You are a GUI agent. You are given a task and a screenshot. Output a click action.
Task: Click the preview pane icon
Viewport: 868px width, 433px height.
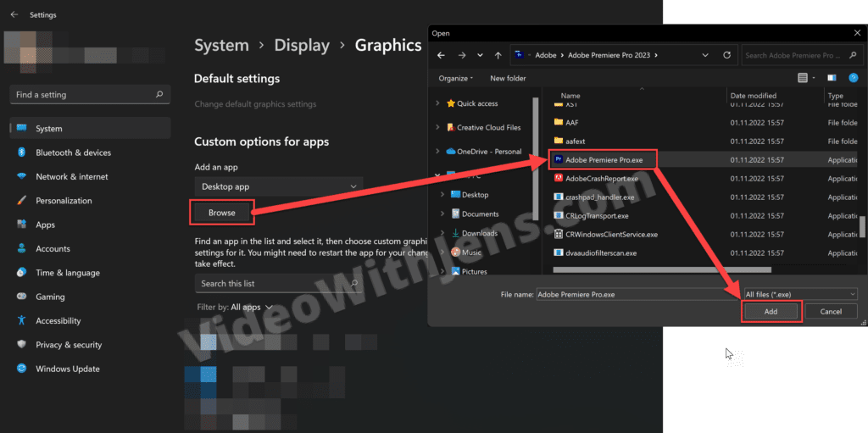[832, 78]
